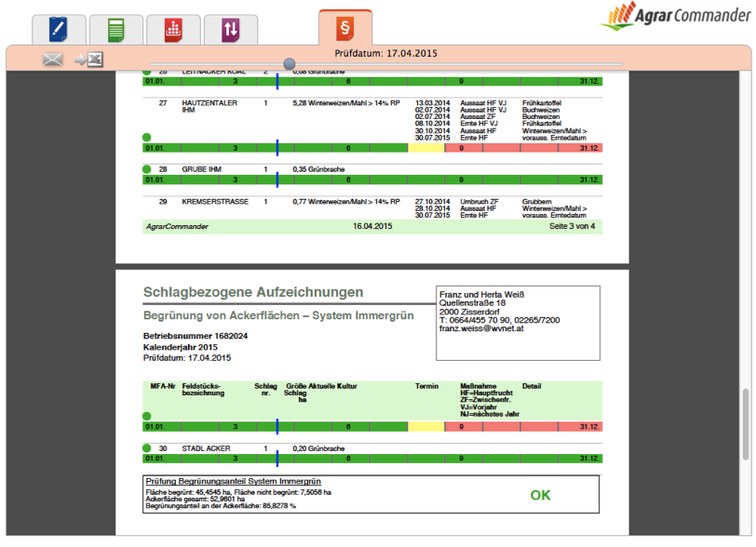Click the 'Begrünungsanteil an der Ackerfläche: 85,8278 %' line
Screen dimensions: 756x547
[x=221, y=506]
